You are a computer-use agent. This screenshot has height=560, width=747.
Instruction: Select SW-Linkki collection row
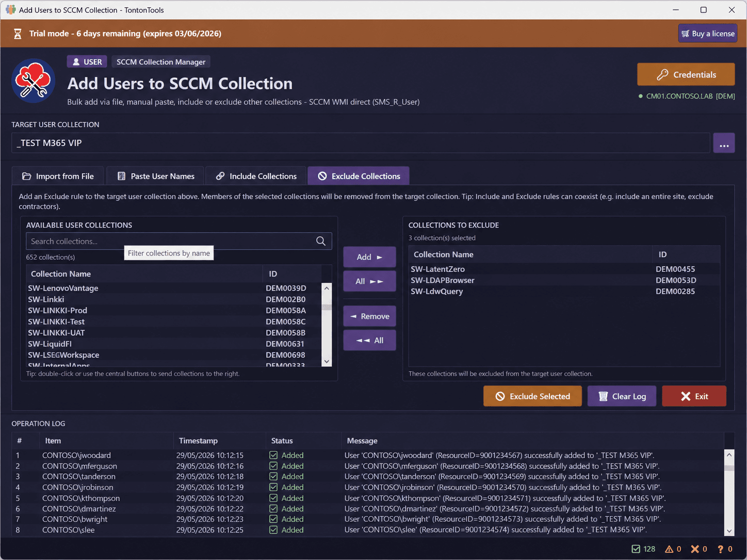tap(174, 300)
